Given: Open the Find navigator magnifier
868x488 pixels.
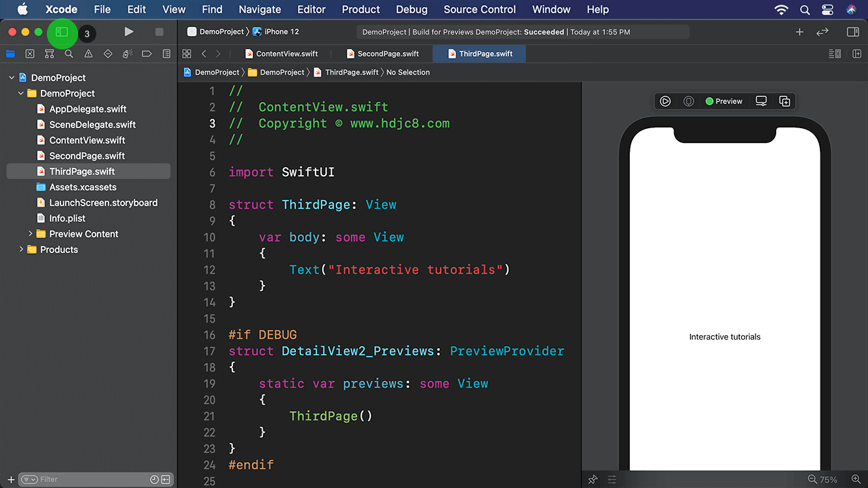Looking at the screenshot, I should click(x=69, y=54).
